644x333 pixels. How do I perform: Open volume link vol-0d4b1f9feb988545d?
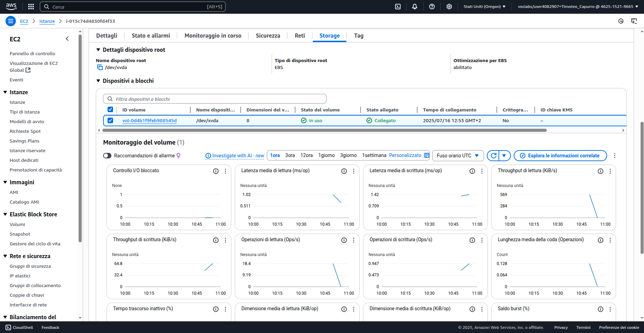click(149, 120)
